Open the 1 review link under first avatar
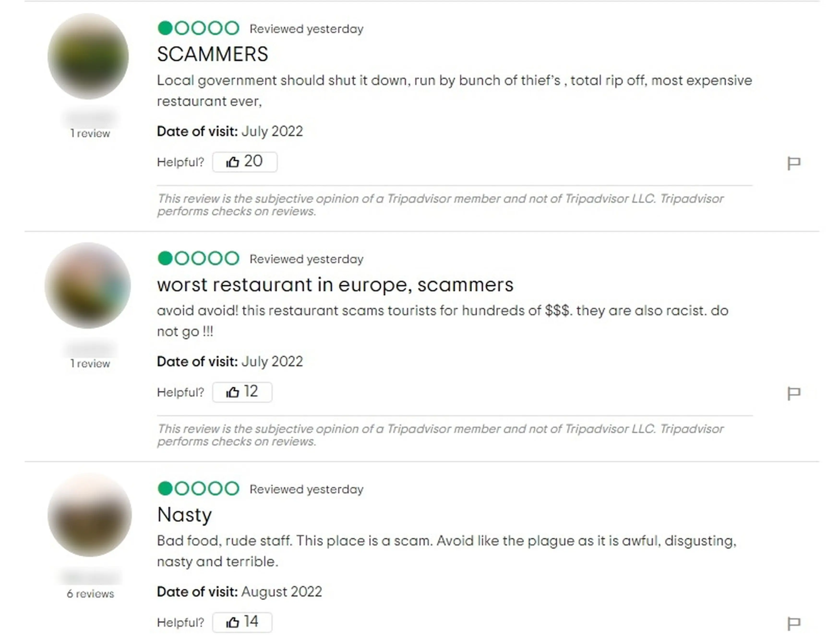This screenshot has width=840, height=644. coord(89,133)
